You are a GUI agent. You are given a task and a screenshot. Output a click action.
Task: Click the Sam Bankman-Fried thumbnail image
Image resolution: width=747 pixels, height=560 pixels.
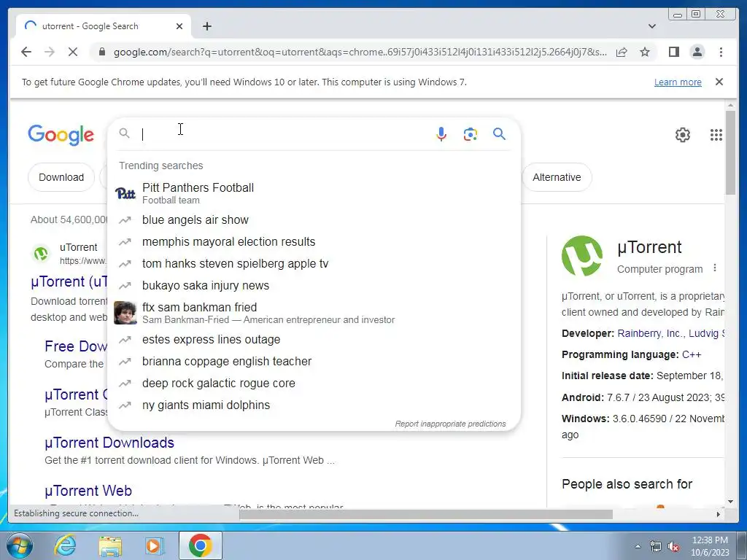(125, 313)
